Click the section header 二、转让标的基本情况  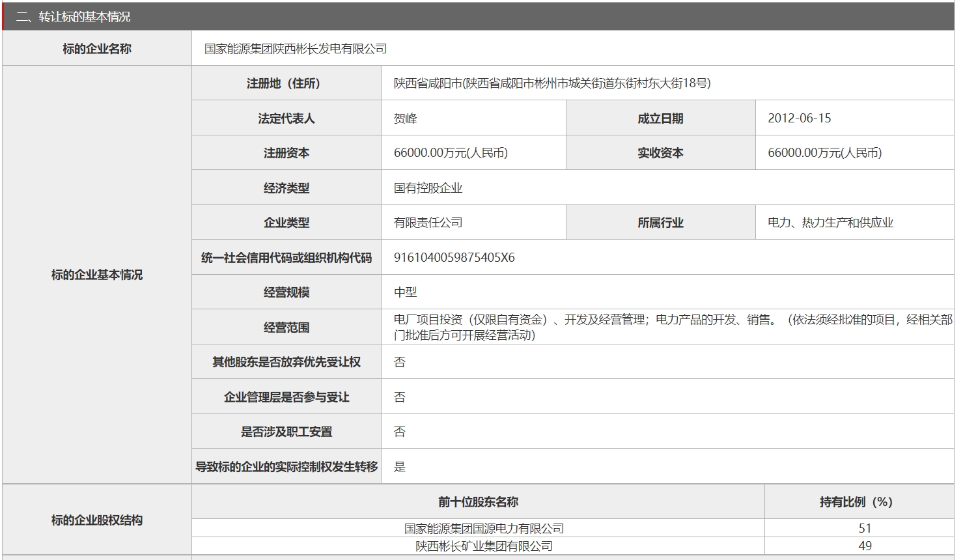point(73,16)
